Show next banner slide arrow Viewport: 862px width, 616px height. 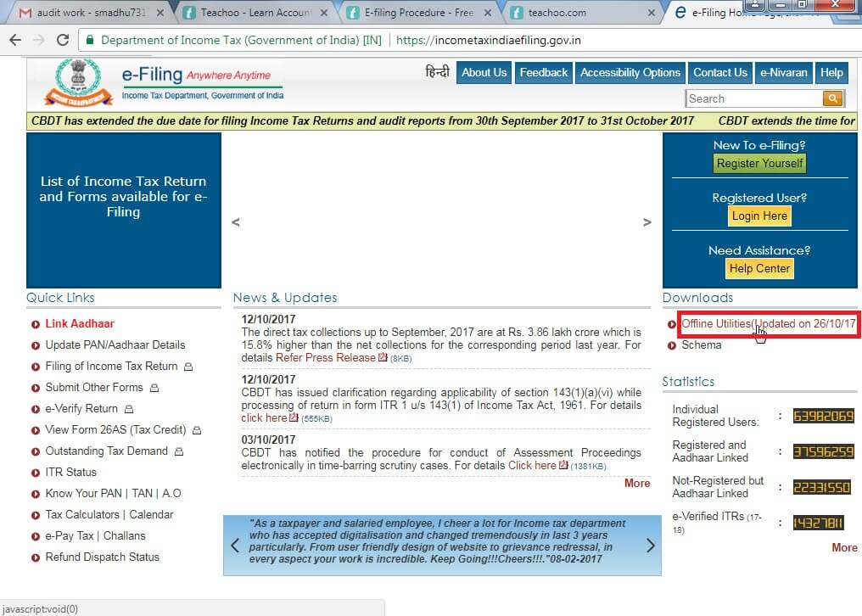point(647,222)
